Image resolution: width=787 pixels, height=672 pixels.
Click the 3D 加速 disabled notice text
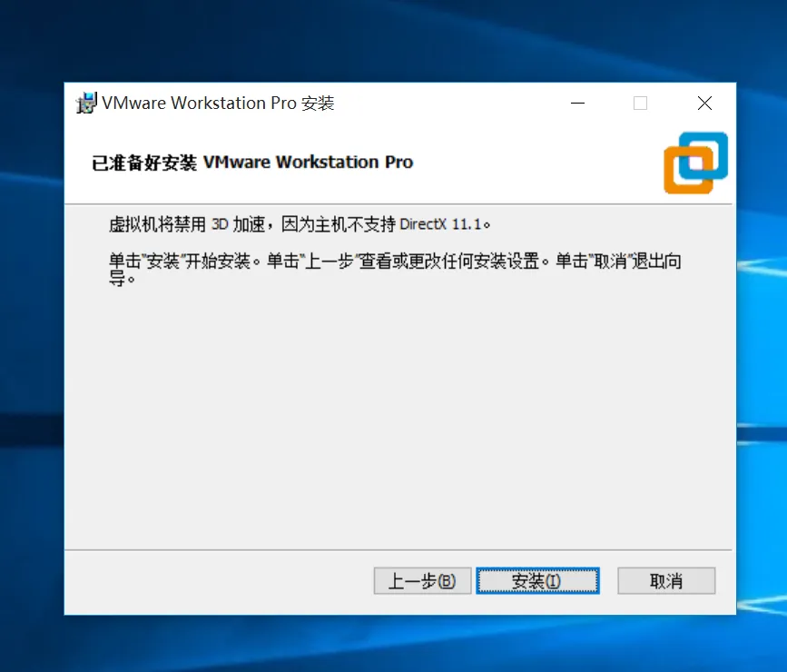coord(238,224)
